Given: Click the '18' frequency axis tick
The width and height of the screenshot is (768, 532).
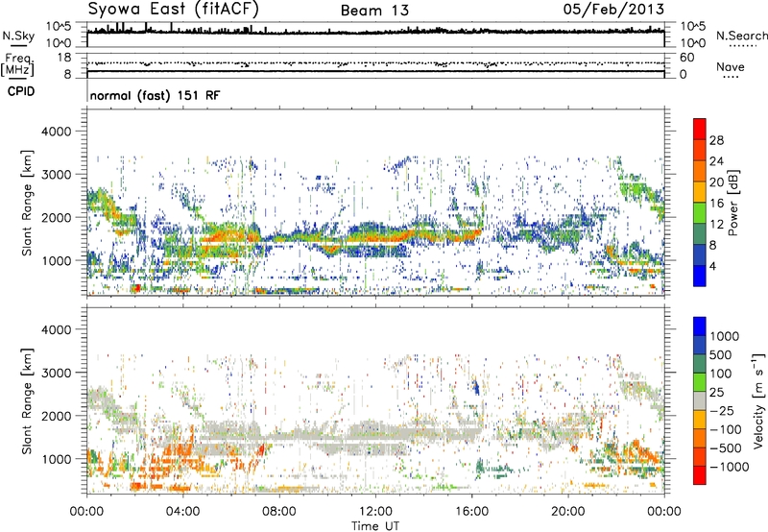Looking at the screenshot, I should 64,58.
